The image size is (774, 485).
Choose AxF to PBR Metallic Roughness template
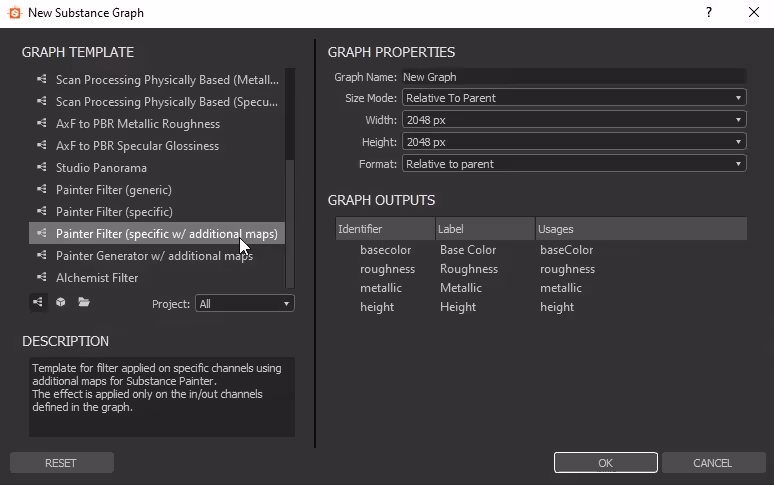tap(157, 123)
